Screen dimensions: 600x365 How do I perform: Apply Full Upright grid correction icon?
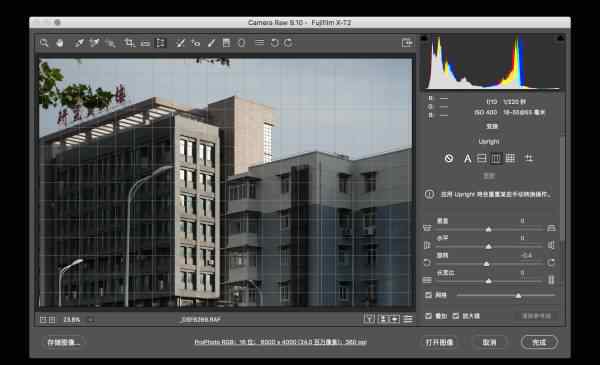[510, 158]
